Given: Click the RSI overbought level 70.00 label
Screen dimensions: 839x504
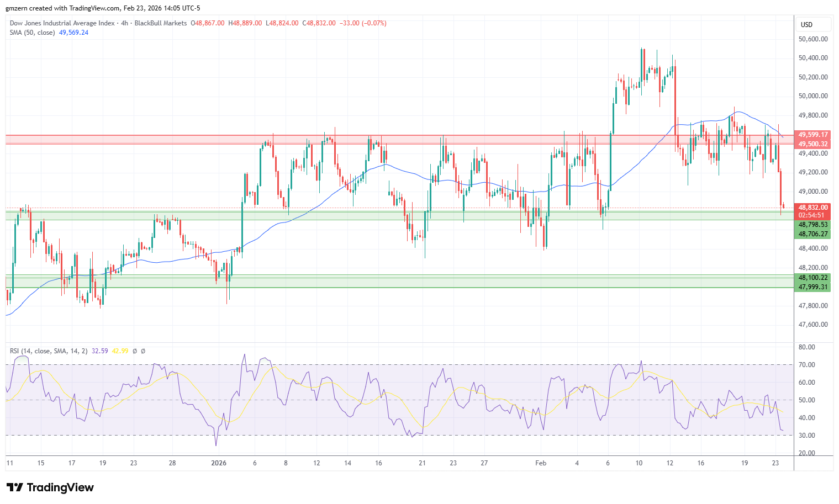Looking at the screenshot, I should click(x=806, y=365).
